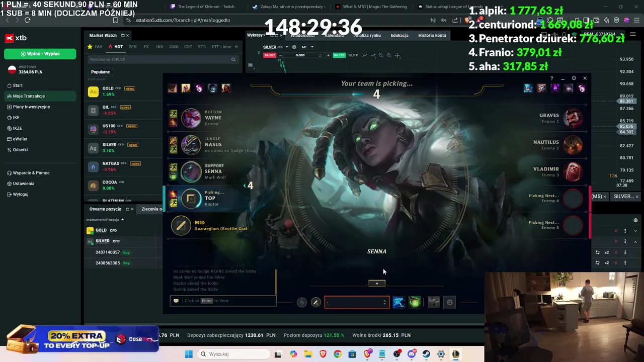Click chart crosshair tool icon
Screen dimensions: 644x362
(397, 55)
